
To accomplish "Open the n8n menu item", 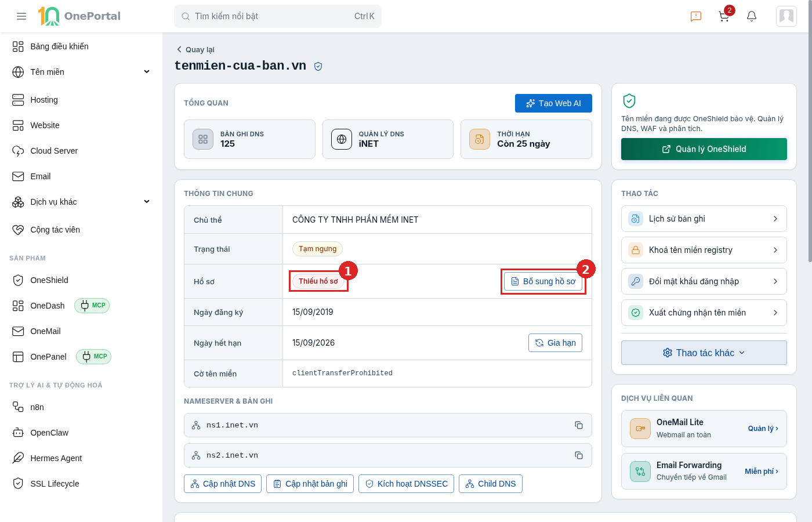I will 81,407.
